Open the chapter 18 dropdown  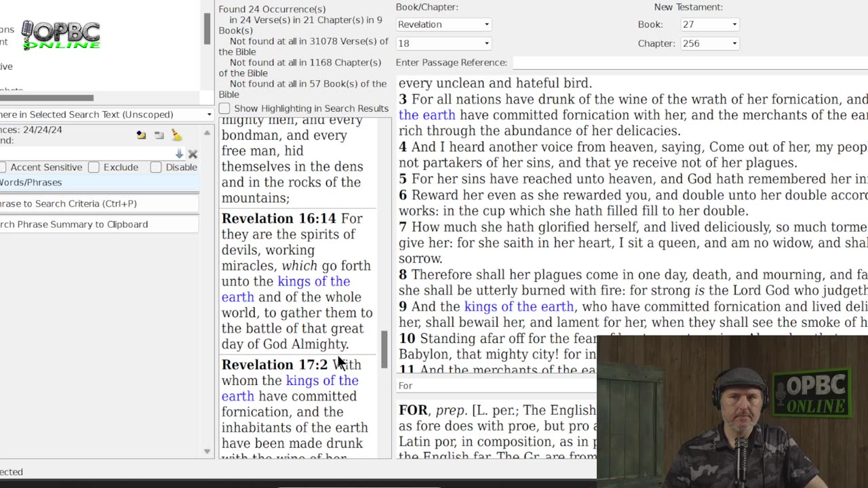[x=443, y=43]
